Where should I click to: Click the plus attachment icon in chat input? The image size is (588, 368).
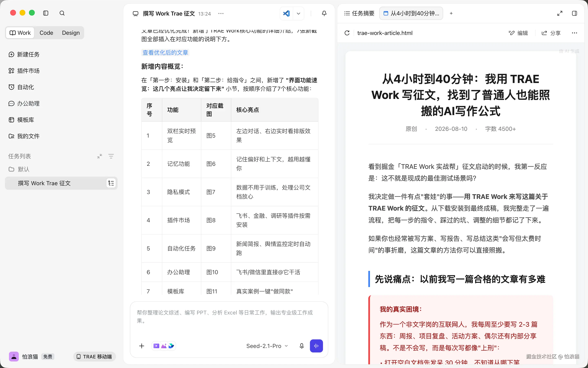142,346
